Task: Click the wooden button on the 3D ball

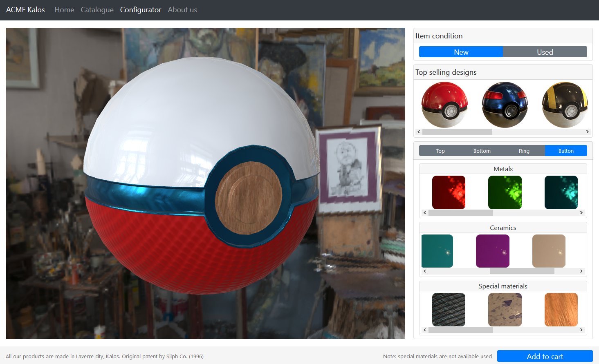Action: click(248, 198)
